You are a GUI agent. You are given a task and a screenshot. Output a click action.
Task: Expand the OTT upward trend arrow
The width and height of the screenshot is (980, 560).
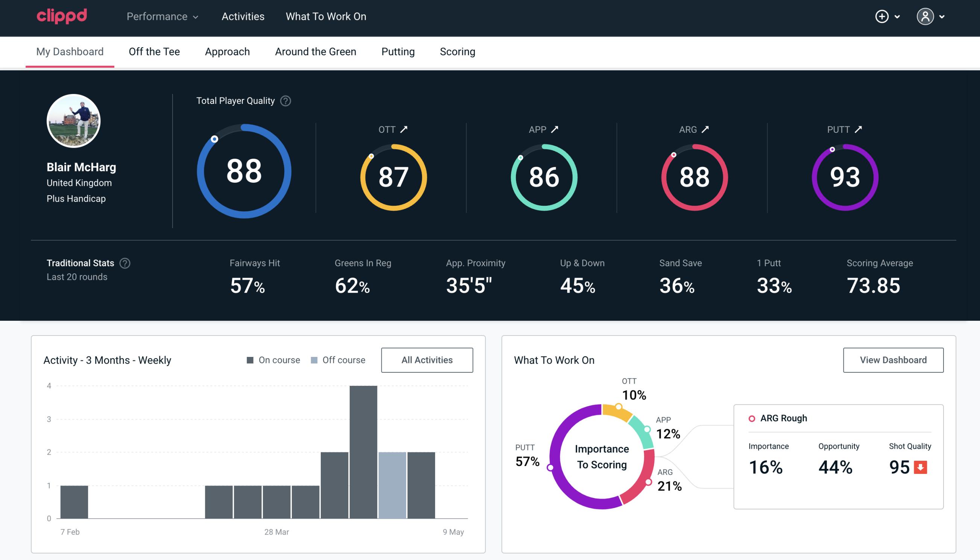tap(404, 129)
